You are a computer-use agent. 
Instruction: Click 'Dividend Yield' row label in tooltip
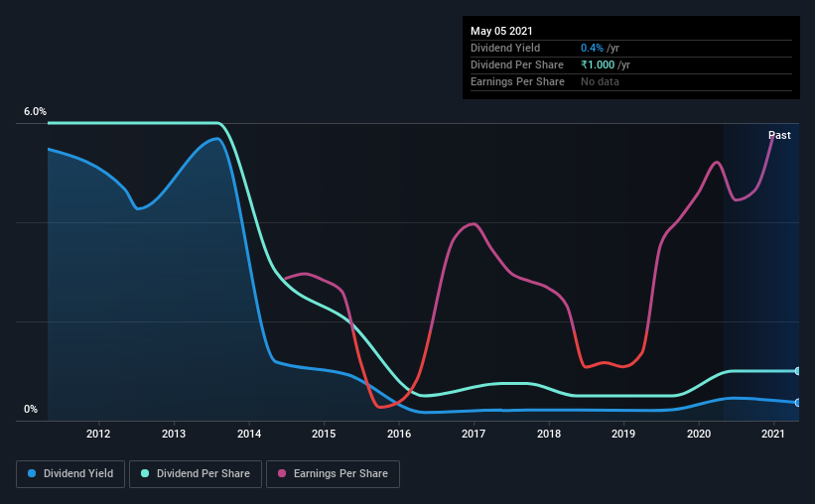coord(505,48)
